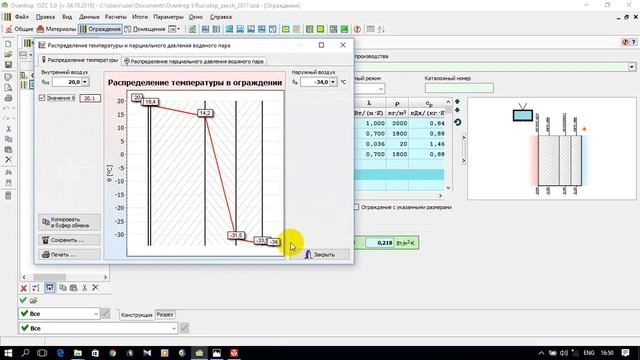Click the print icon in left sidebar
This screenshot has width=640, height=360.
click(8, 98)
